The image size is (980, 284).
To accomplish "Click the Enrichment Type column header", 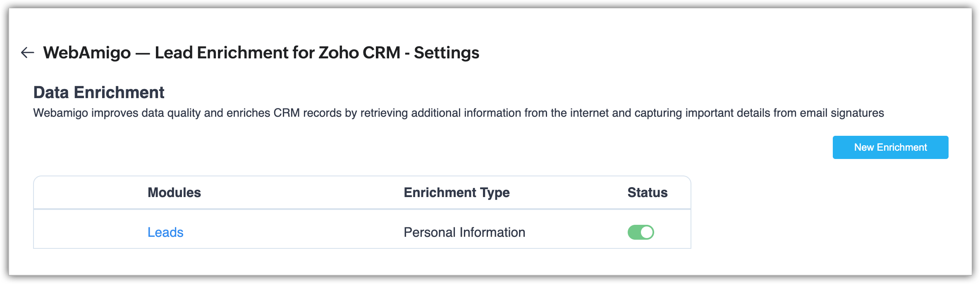I will tap(457, 193).
